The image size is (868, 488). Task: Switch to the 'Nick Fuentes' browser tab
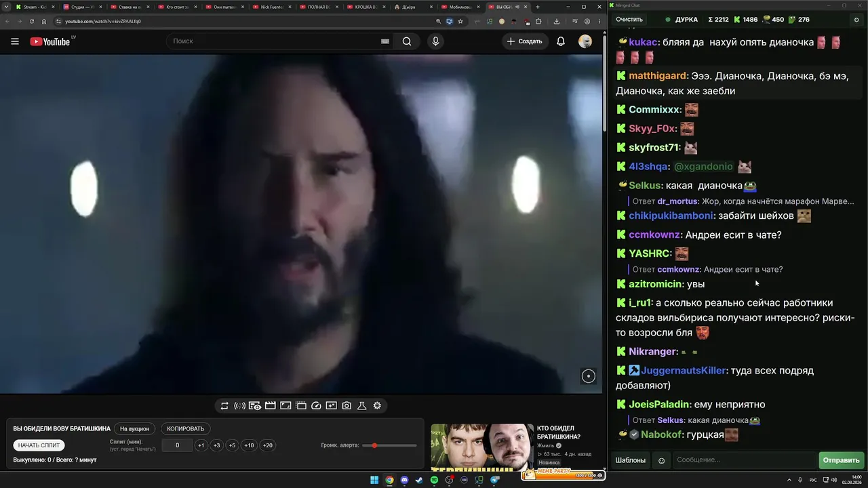click(273, 7)
